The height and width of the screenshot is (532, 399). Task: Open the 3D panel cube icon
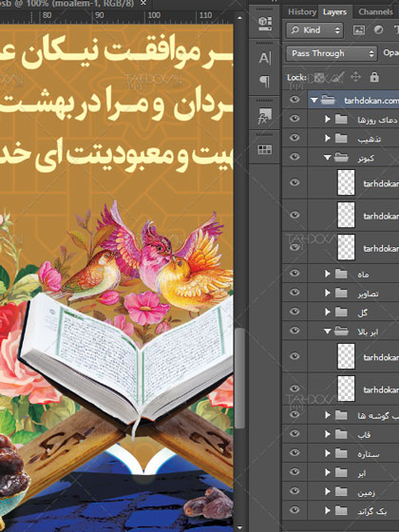coord(265,23)
